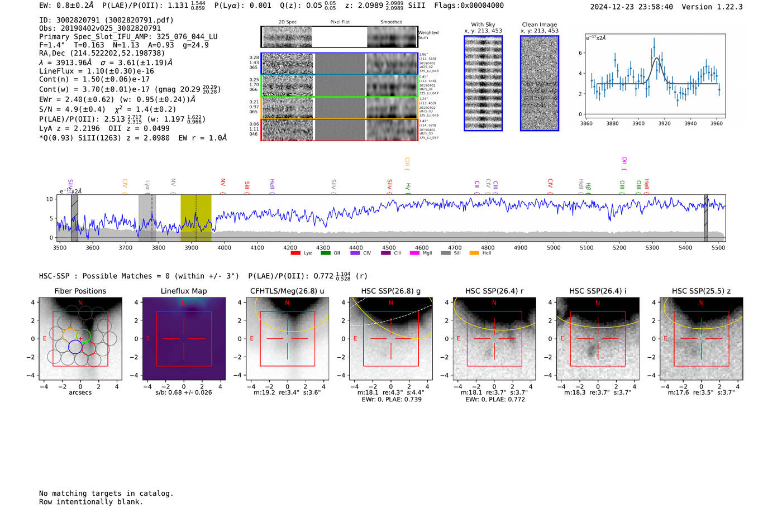Open the CFHTLS/Meg(26.8) u image
The height and width of the screenshot is (532, 782).
point(287,339)
